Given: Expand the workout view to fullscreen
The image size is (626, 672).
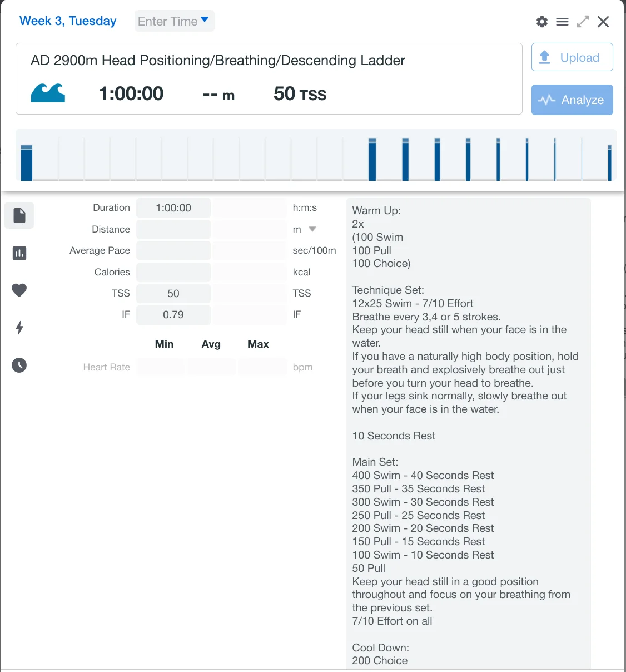Looking at the screenshot, I should (x=583, y=22).
